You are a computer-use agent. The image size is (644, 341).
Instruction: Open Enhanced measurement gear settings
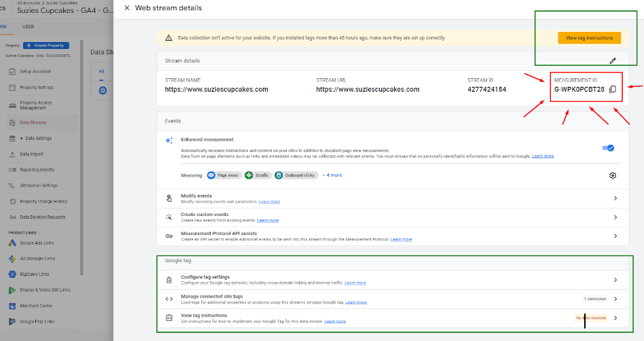click(x=612, y=175)
